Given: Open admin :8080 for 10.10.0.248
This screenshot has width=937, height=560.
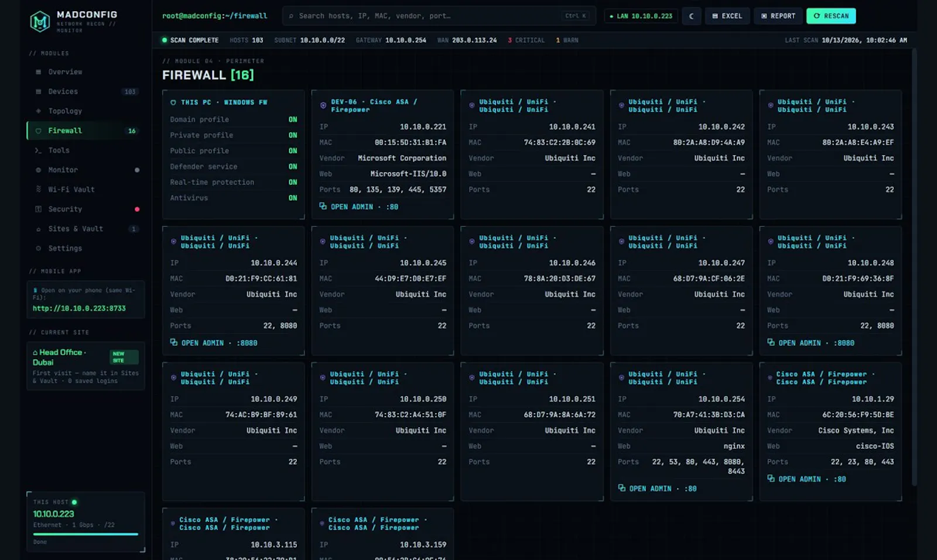Looking at the screenshot, I should click(811, 343).
